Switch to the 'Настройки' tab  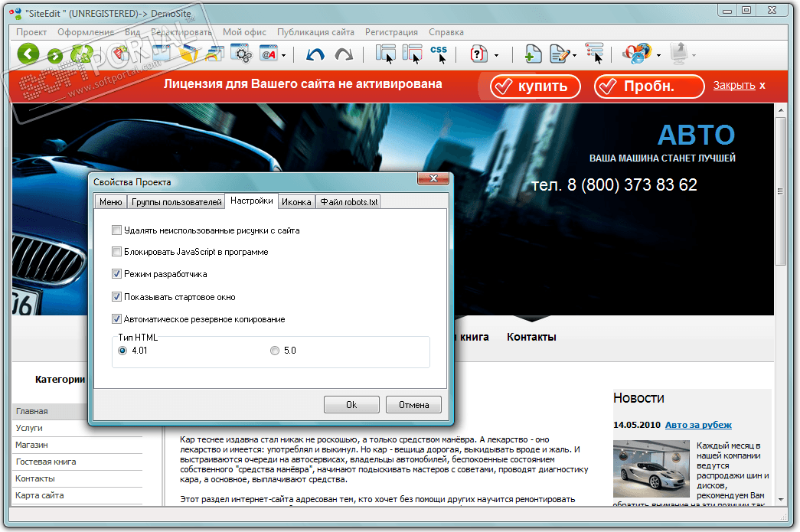point(252,201)
